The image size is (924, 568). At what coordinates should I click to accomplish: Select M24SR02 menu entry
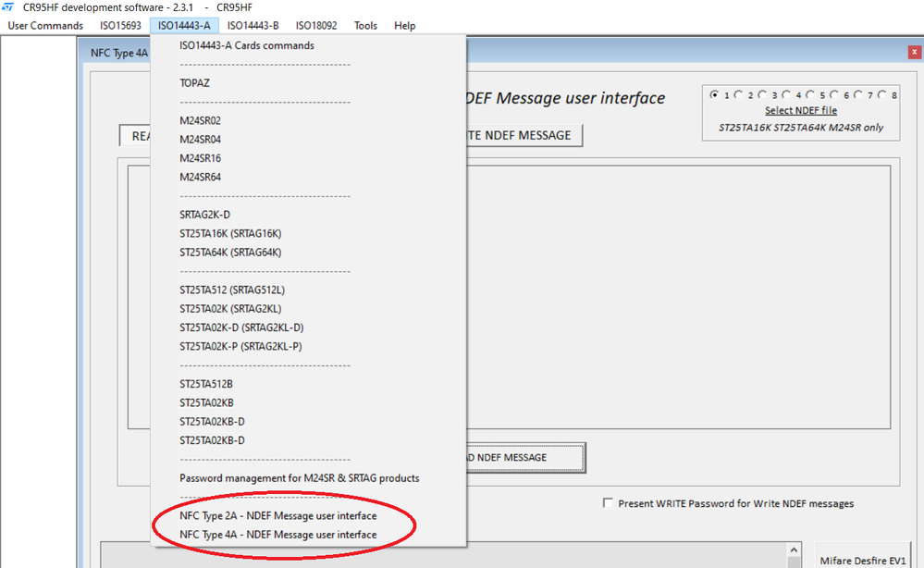click(308, 121)
